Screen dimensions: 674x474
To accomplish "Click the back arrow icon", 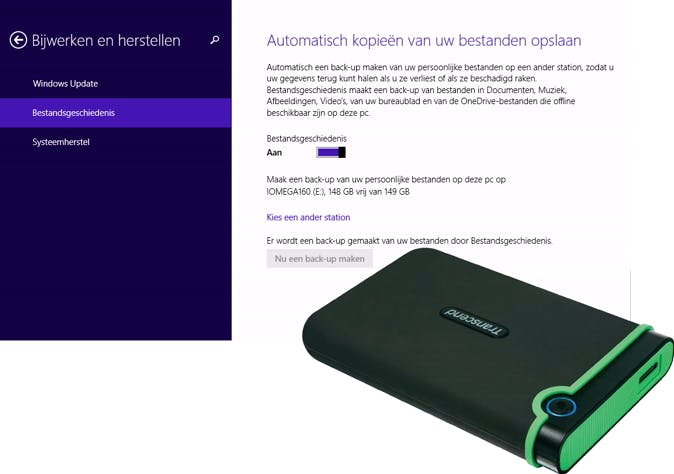I will [18, 40].
